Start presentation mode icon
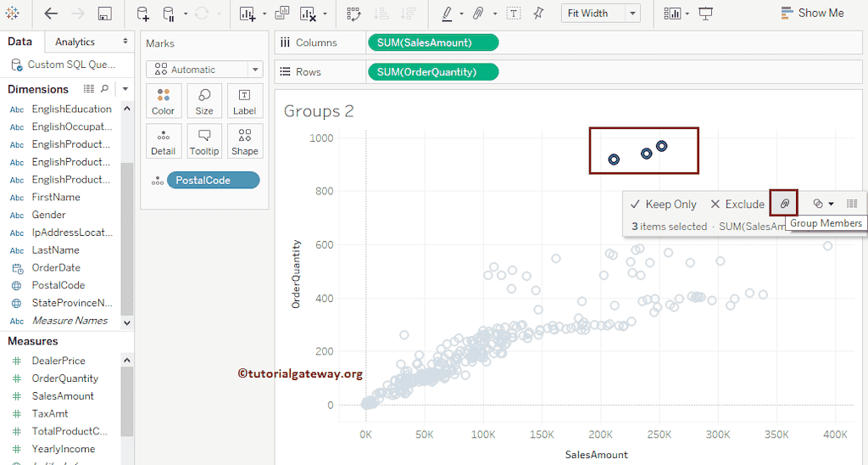This screenshot has width=868, height=465. click(x=706, y=14)
